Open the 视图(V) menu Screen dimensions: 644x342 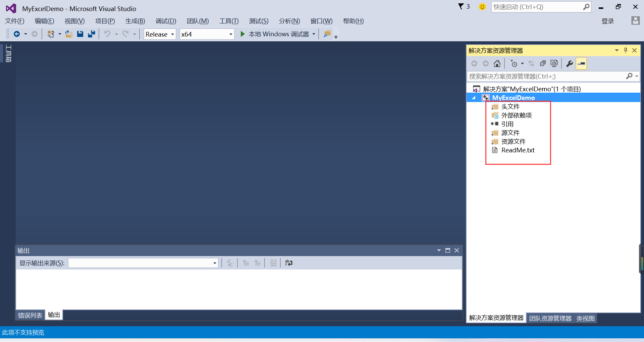point(74,21)
